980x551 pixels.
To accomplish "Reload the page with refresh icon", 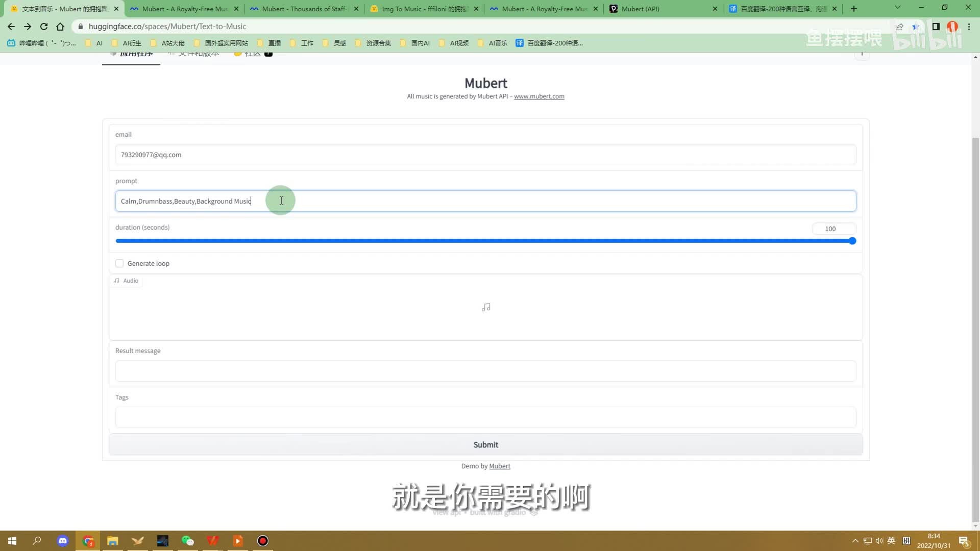I will [44, 27].
